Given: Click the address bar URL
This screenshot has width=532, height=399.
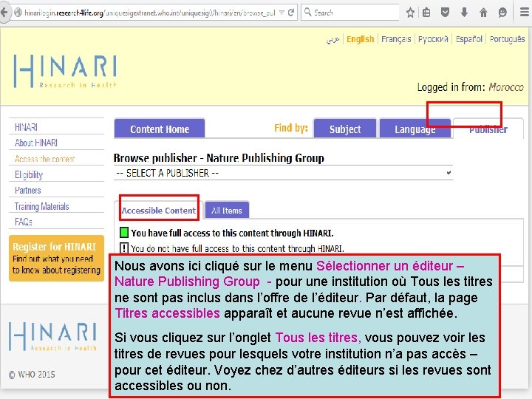Looking at the screenshot, I should click(x=149, y=13).
